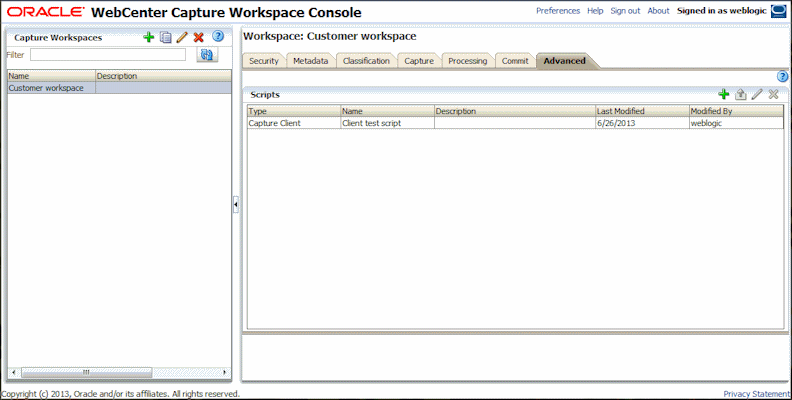This screenshot has height=400, width=792.
Task: Sort scripts by Last Modified column
Action: pyautogui.click(x=642, y=111)
